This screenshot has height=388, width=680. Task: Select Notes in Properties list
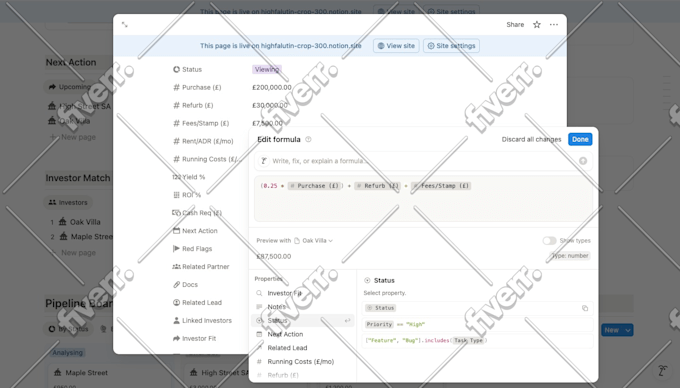[303, 306]
